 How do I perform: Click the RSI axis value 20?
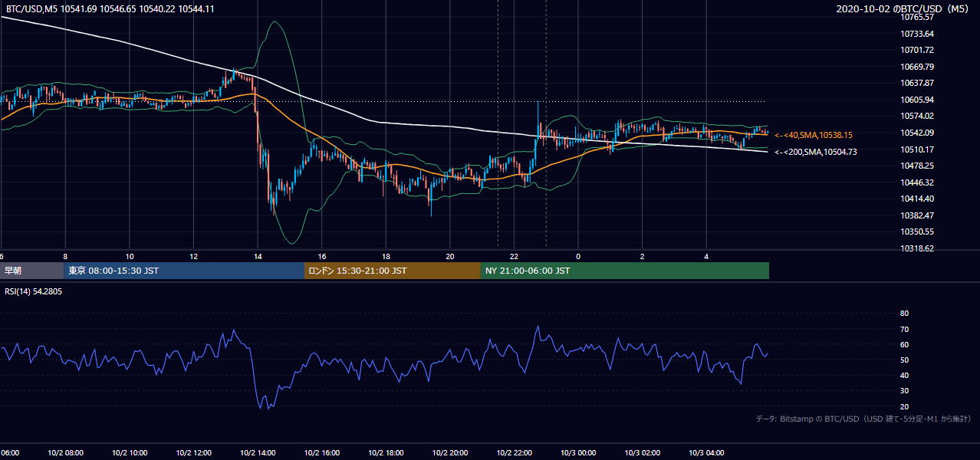pos(904,406)
